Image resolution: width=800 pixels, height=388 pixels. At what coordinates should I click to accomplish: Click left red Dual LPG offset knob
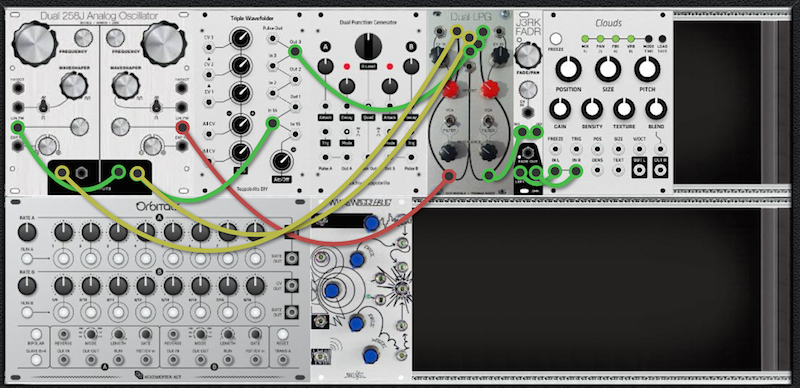(x=450, y=89)
